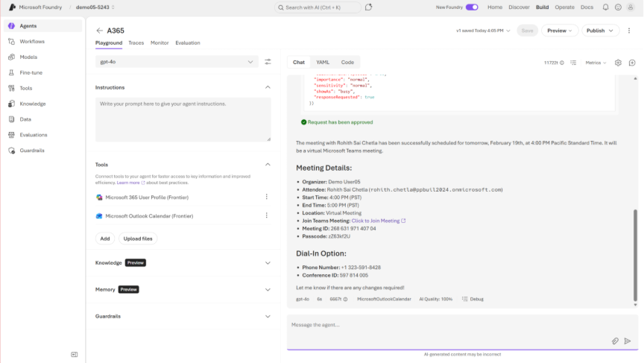The image size is (644, 363).
Task: Open the Preview dropdown button
Action: tap(559, 31)
